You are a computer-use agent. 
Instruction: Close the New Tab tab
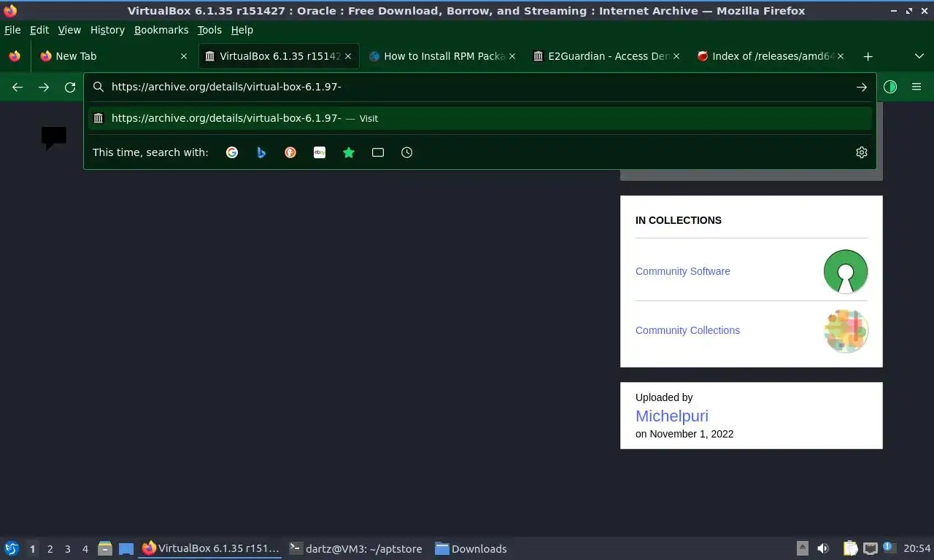184,56
